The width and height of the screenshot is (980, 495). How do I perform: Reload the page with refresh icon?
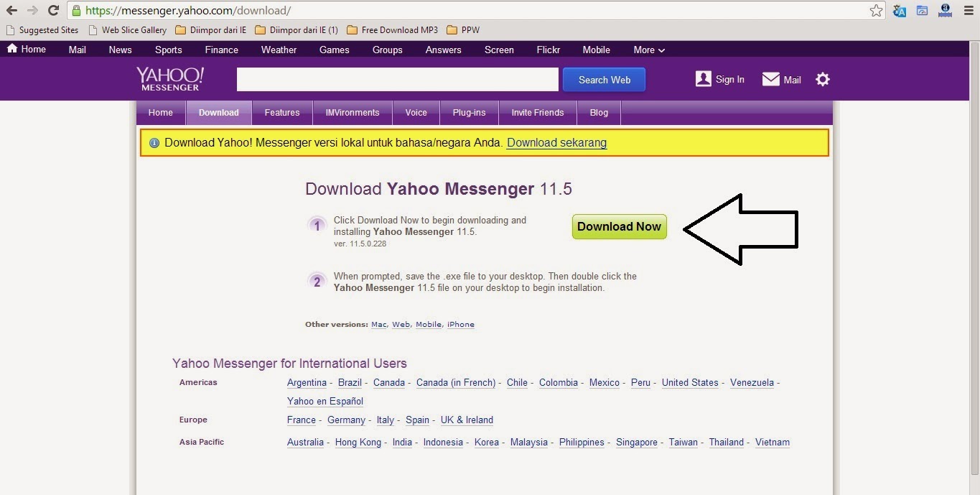(53, 11)
